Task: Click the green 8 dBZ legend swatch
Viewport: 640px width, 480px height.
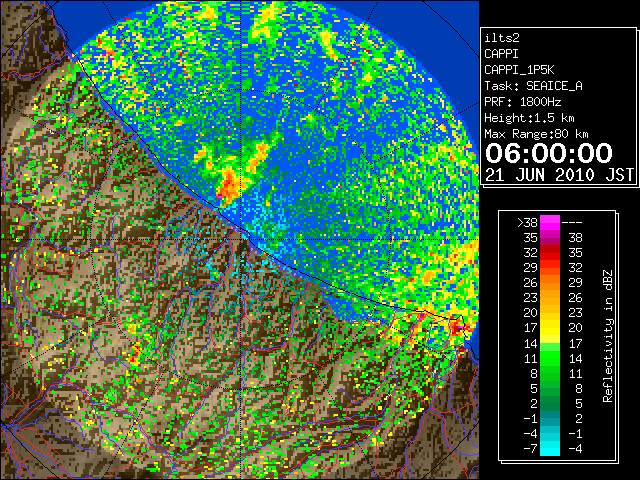Action: coord(550,373)
